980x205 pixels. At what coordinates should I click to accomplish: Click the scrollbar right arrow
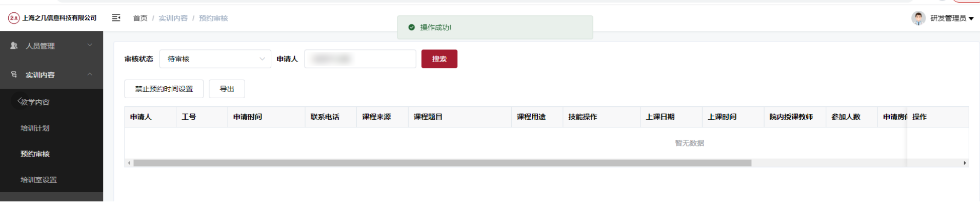tap(965, 163)
